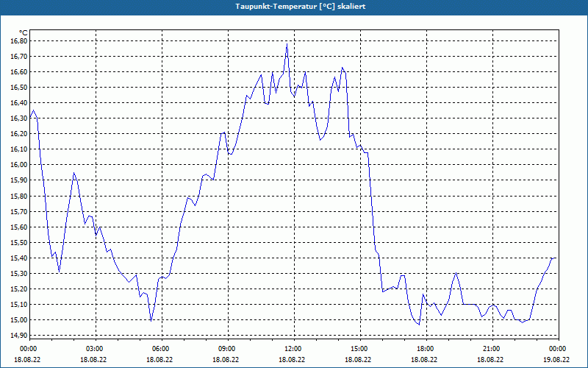Select the 16,00 y-axis value
588x368 pixels.
(20, 165)
